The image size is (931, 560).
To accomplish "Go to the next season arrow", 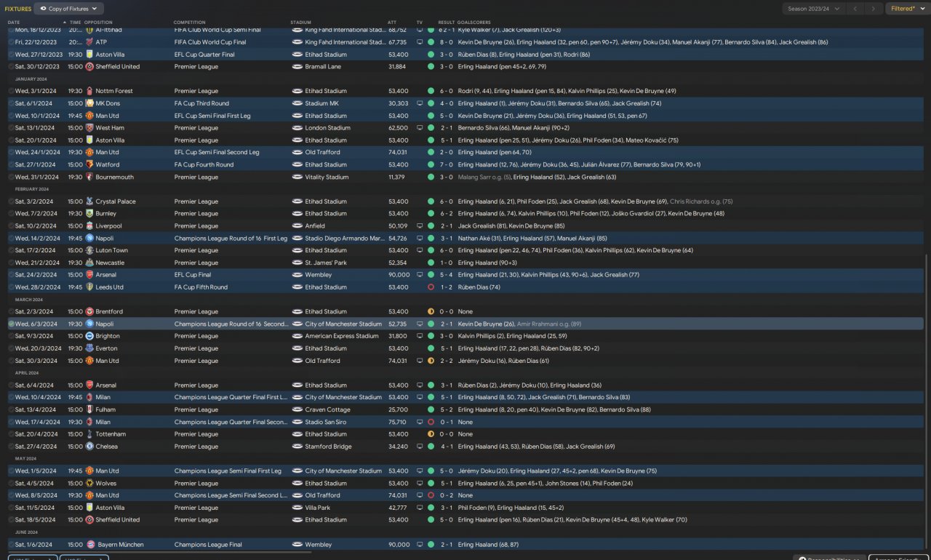I will click(x=874, y=9).
